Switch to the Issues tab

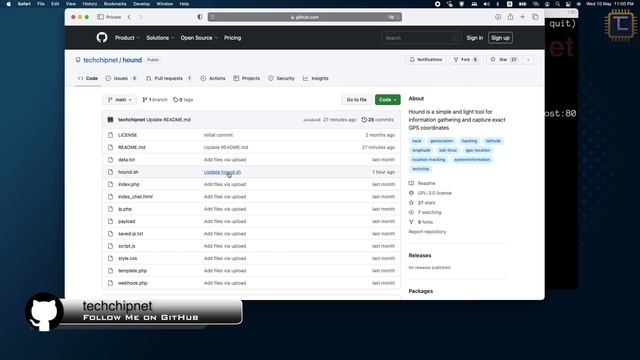pyautogui.click(x=121, y=78)
